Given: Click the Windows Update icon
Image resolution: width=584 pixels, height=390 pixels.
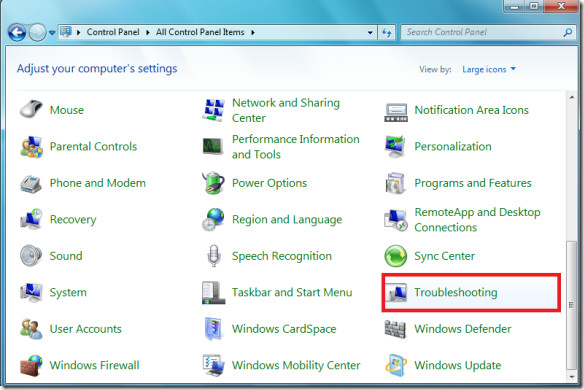Looking at the screenshot, I should 396,365.
